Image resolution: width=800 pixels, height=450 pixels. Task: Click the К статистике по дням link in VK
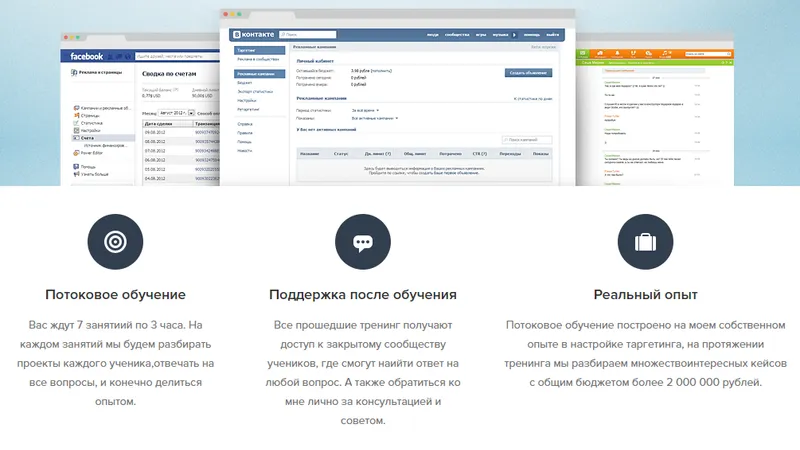tap(533, 98)
